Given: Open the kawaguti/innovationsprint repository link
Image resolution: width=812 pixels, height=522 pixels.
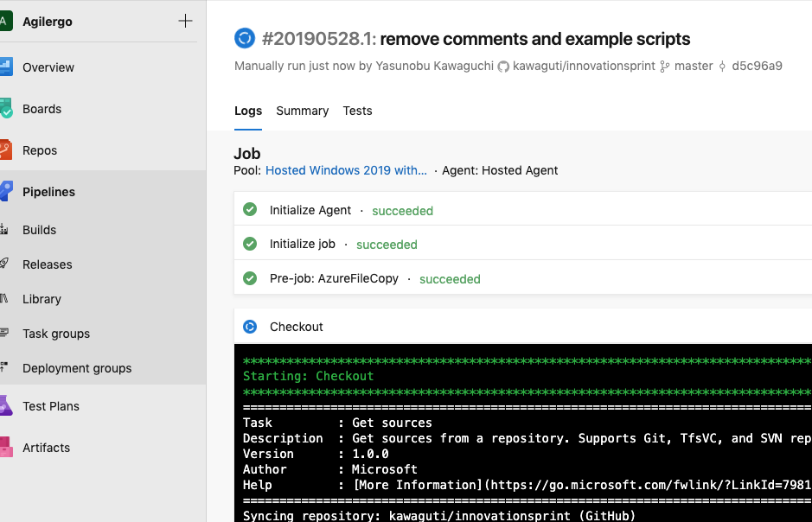Looking at the screenshot, I should click(x=584, y=66).
